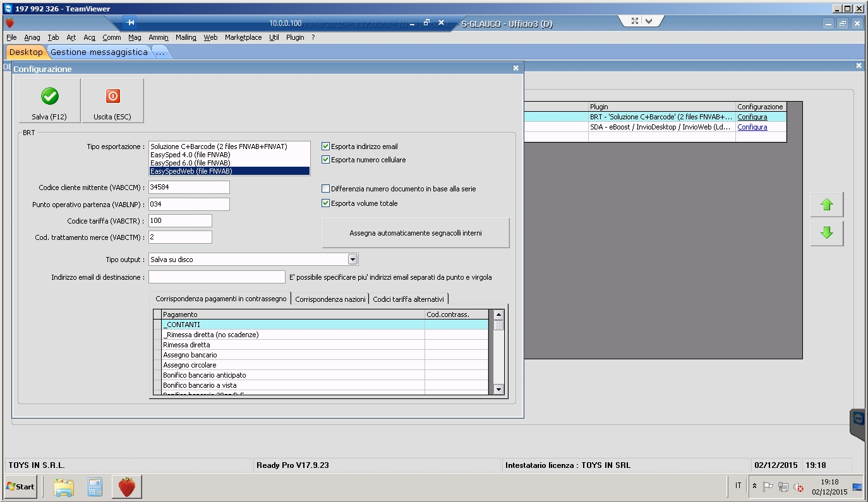Image resolution: width=868 pixels, height=502 pixels.
Task: Open the file explorer taskbar icon
Action: tap(63, 486)
